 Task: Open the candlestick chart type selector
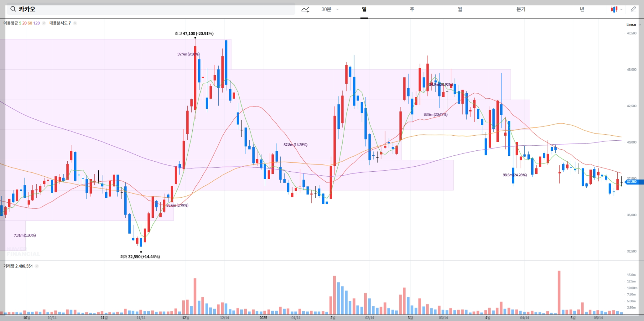pos(616,9)
